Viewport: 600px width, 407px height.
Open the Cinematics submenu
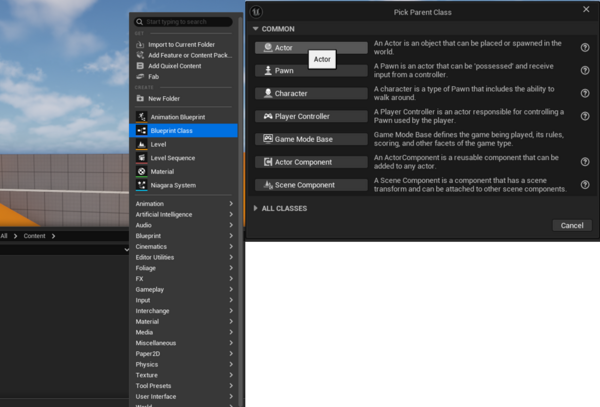tap(184, 247)
